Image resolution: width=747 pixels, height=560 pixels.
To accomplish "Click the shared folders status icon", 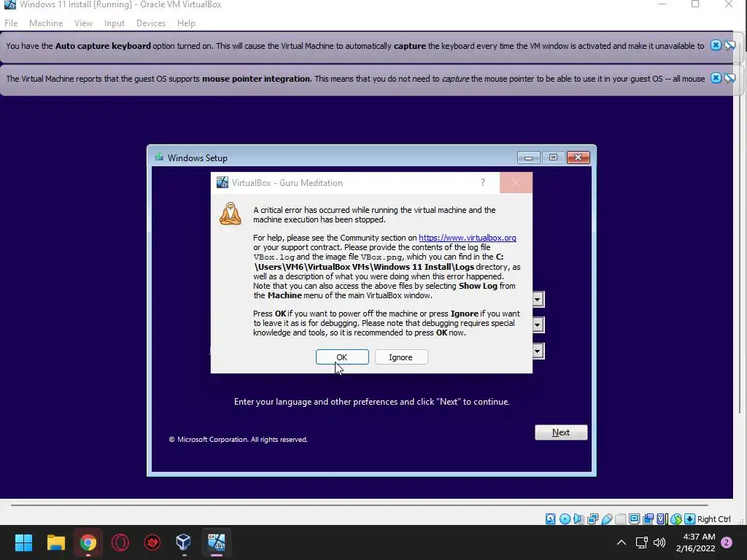I will tap(620, 519).
